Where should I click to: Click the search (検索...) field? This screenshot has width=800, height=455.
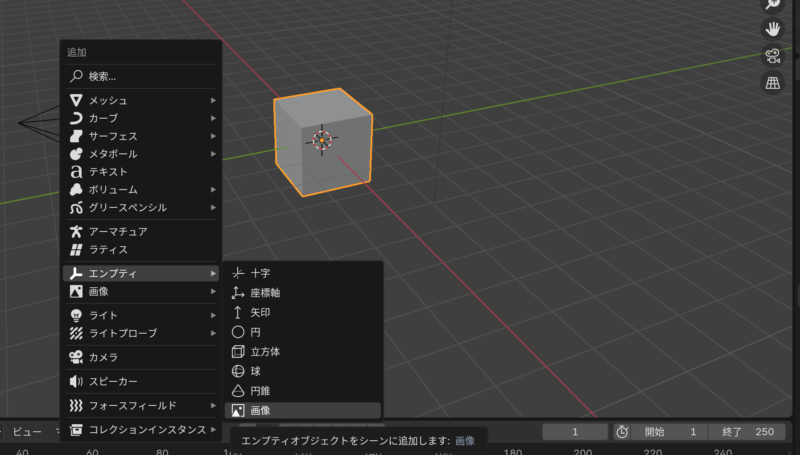(141, 77)
